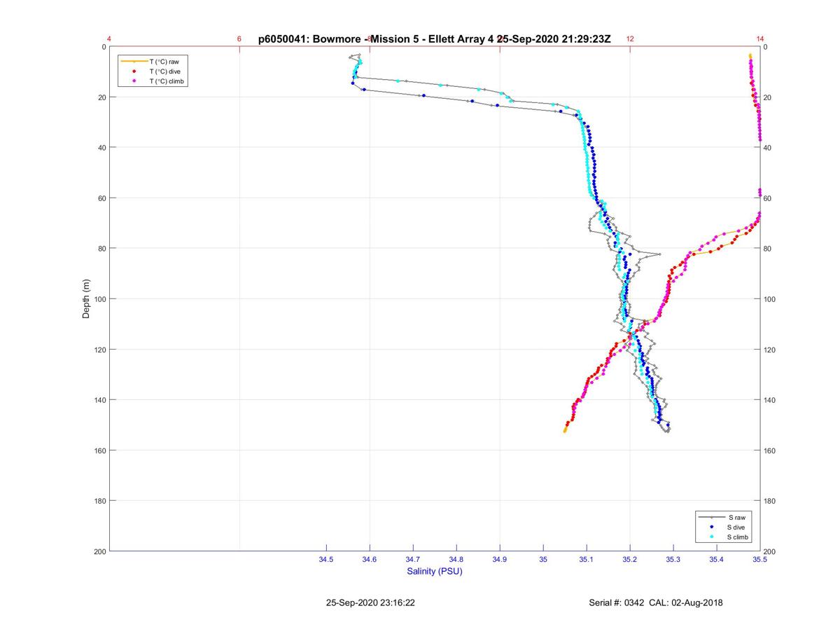This screenshot has width=840, height=620.
Task: Click the orange line sample for T raw
Action: pos(134,62)
